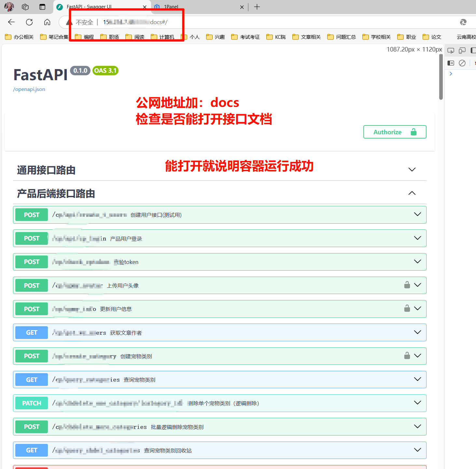The width and height of the screenshot is (476, 469).
Task: Click the browser home icon
Action: 47,22
